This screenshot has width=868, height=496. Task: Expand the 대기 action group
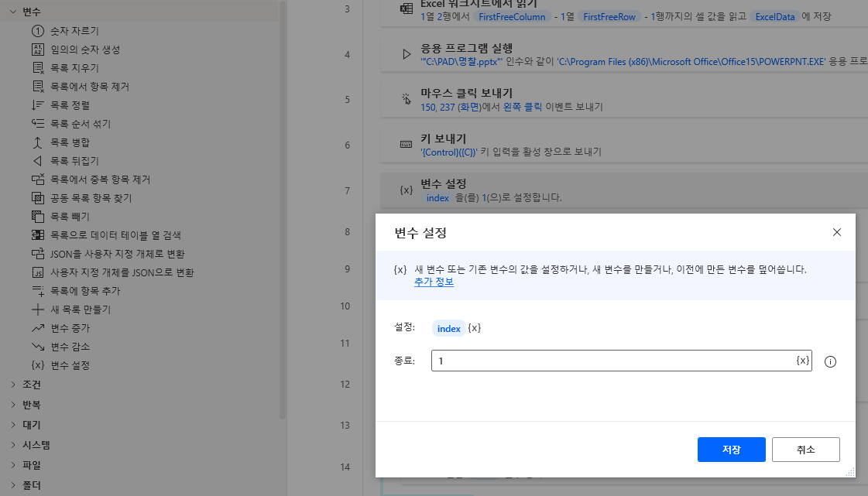pyautogui.click(x=13, y=425)
